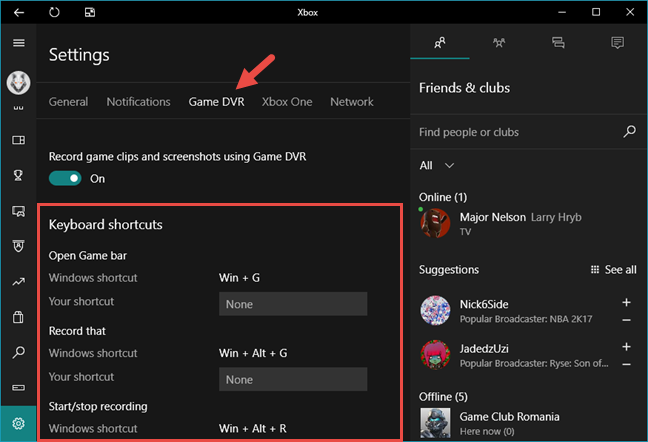The width and height of the screenshot is (648, 442).
Task: Add Nick6Side as friend with plus
Action: (627, 302)
